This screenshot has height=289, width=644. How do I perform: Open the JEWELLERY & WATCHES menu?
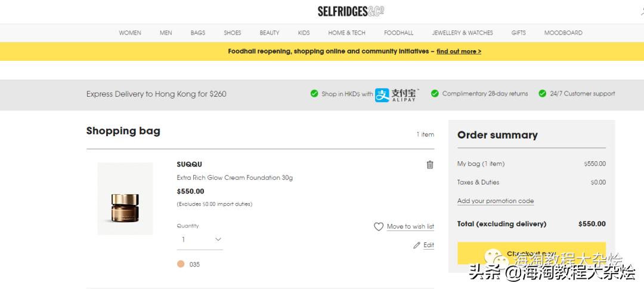(x=462, y=33)
